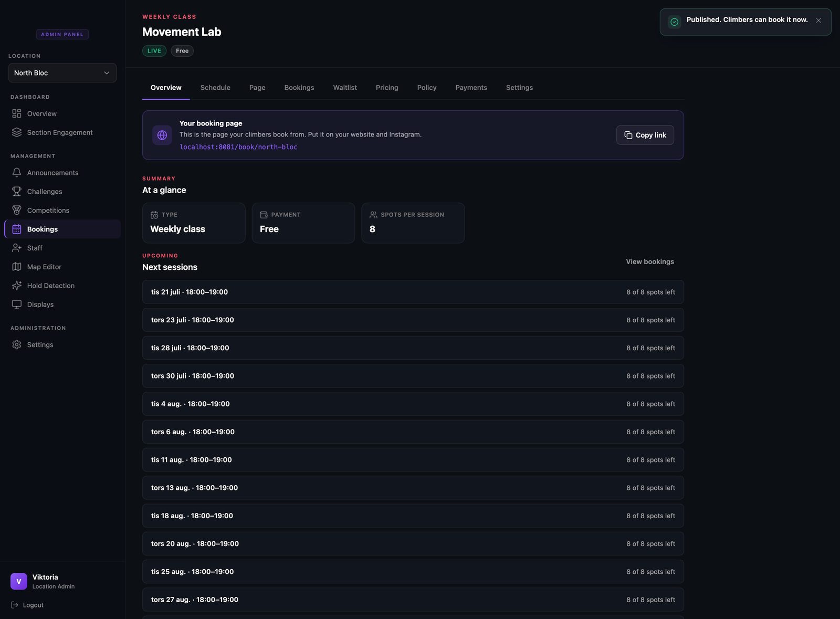Dismiss the Published notification toast
Screen dimensions: 840x619
[x=818, y=20]
